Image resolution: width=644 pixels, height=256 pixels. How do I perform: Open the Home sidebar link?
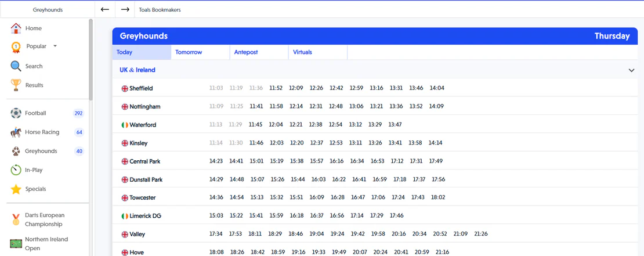pyautogui.click(x=33, y=28)
